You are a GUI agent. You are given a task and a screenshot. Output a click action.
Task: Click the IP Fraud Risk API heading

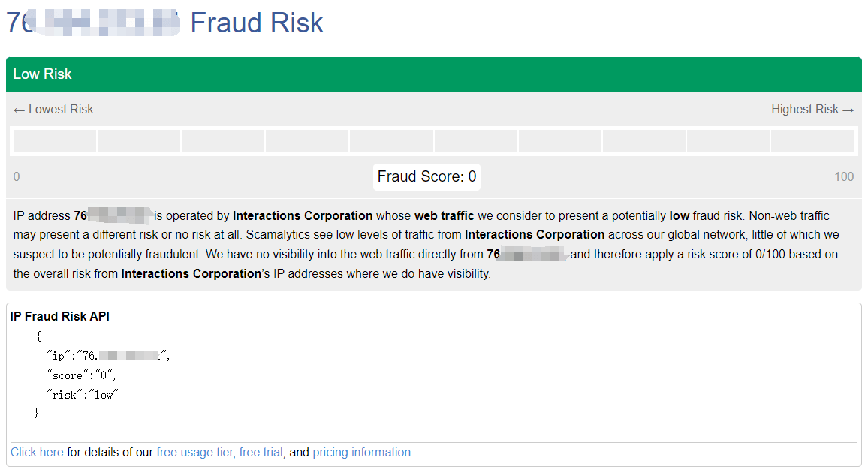(60, 317)
